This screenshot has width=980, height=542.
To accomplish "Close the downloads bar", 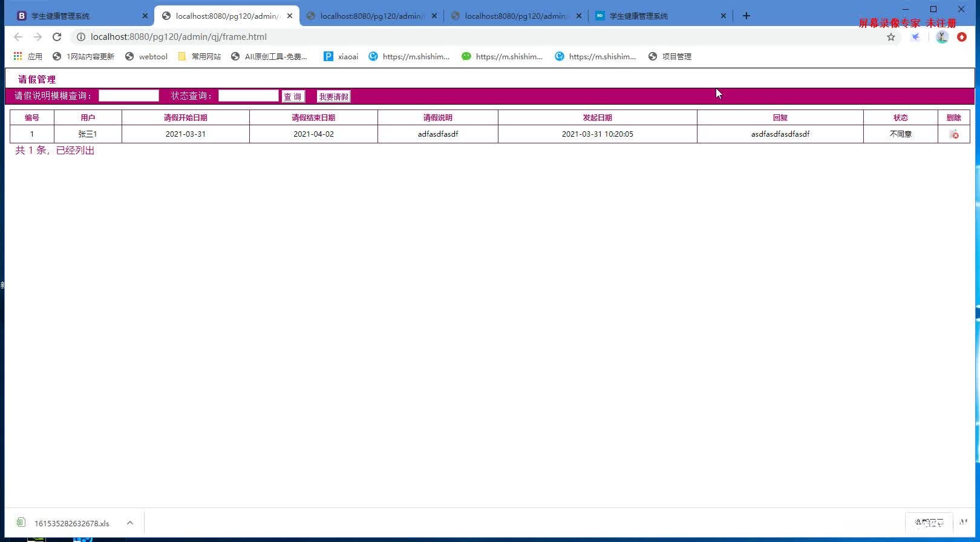I will (963, 522).
